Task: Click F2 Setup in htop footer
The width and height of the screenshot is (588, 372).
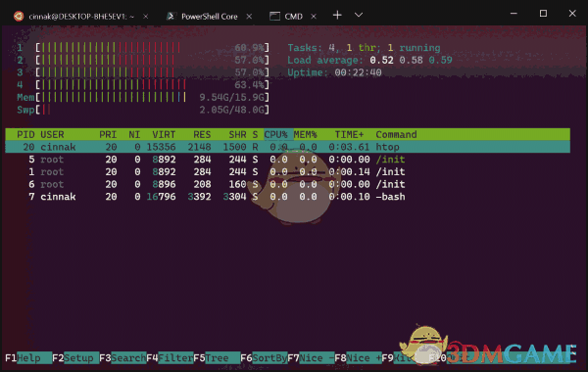Action: tap(75, 358)
